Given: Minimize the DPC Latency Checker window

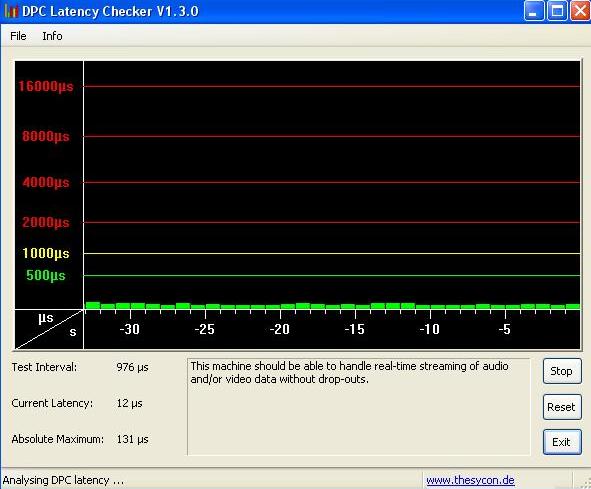Looking at the screenshot, I should click(x=534, y=11).
